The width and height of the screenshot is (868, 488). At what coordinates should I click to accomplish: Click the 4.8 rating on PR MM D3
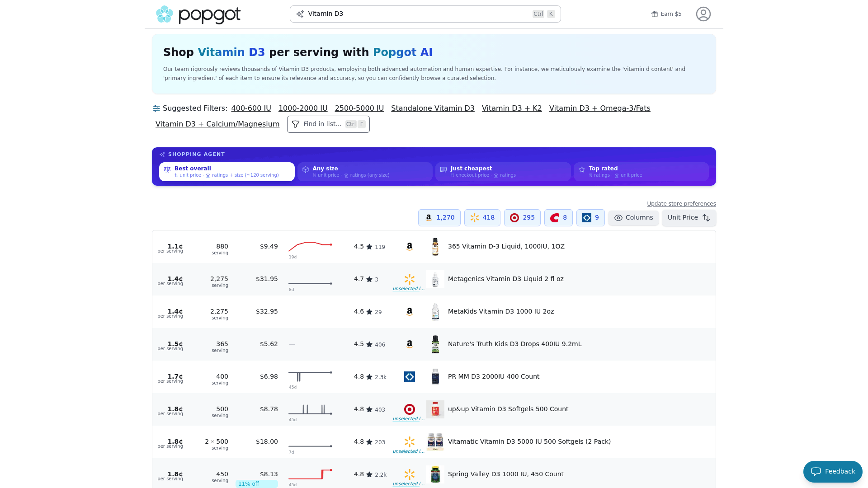359,377
